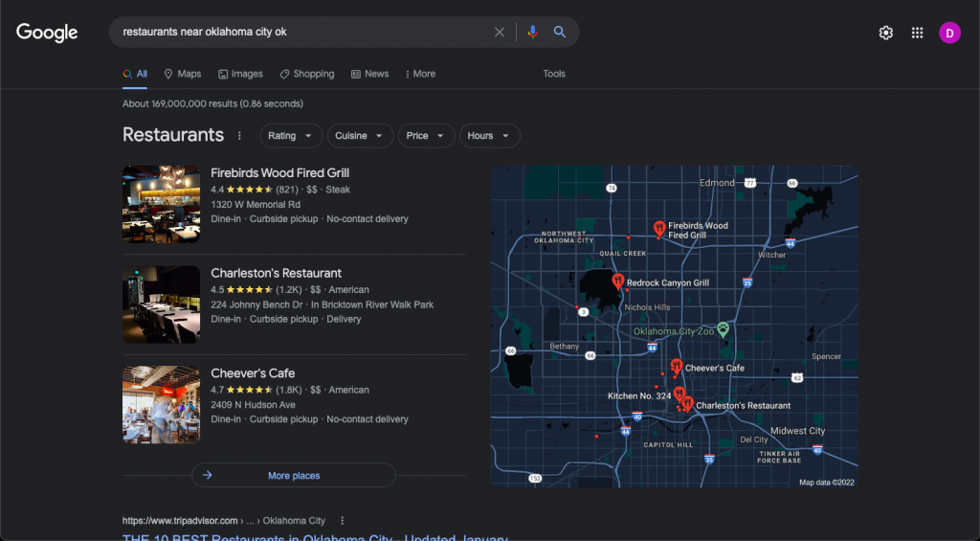Click the Google logo
980x541 pixels.
click(47, 33)
